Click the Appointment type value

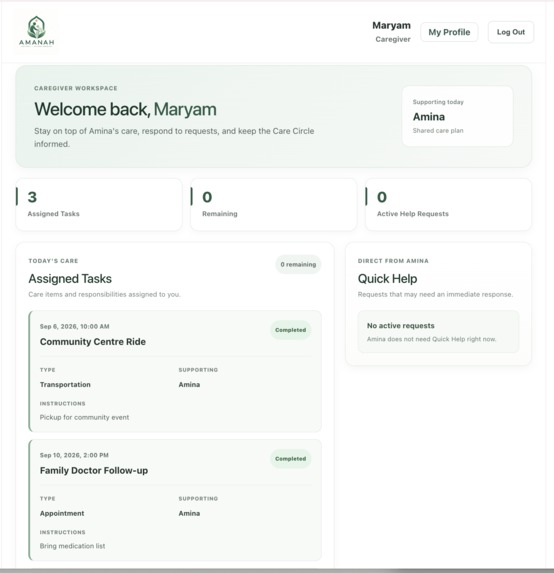tap(62, 513)
